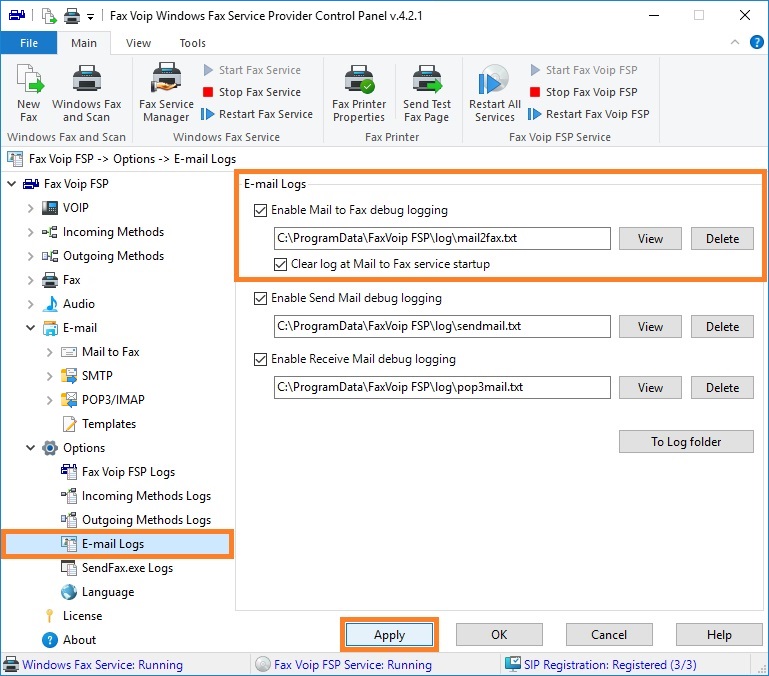769x676 pixels.
Task: Click the pop3mail.txt path field
Action: pyautogui.click(x=442, y=388)
